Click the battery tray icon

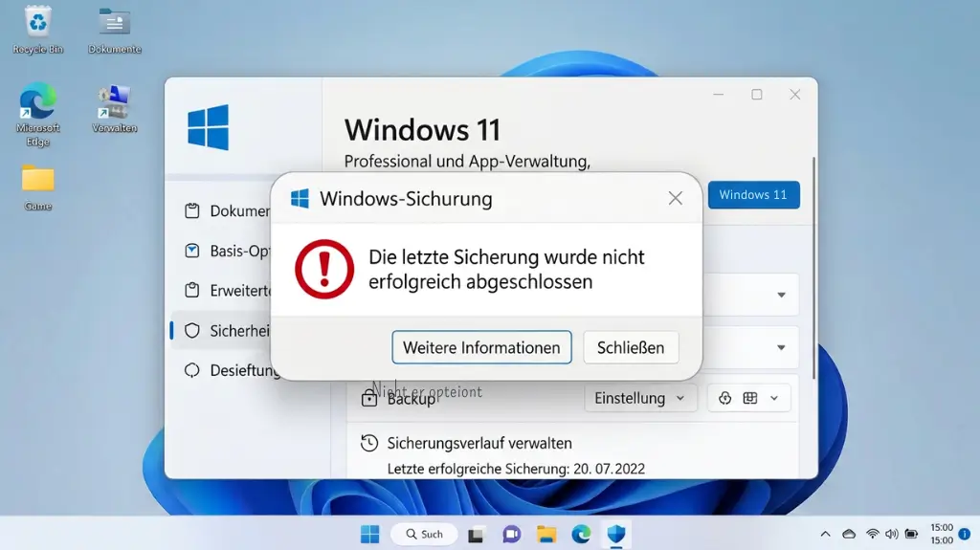(912, 535)
